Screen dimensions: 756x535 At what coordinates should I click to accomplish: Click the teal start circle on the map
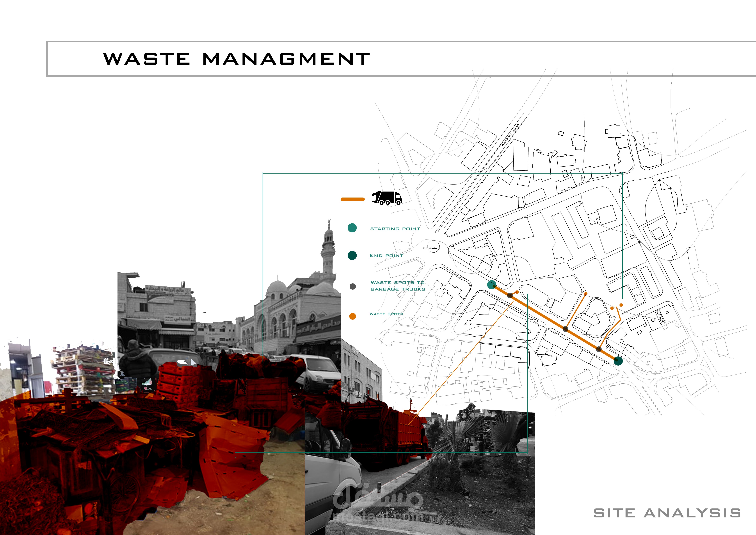coord(492,285)
